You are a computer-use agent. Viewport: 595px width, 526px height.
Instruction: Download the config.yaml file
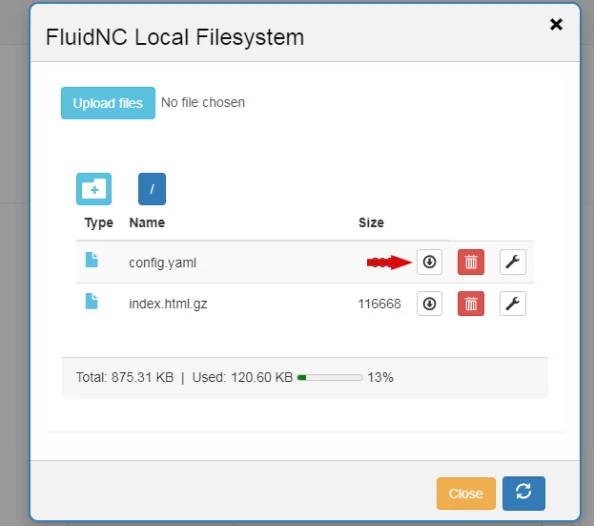(429, 262)
